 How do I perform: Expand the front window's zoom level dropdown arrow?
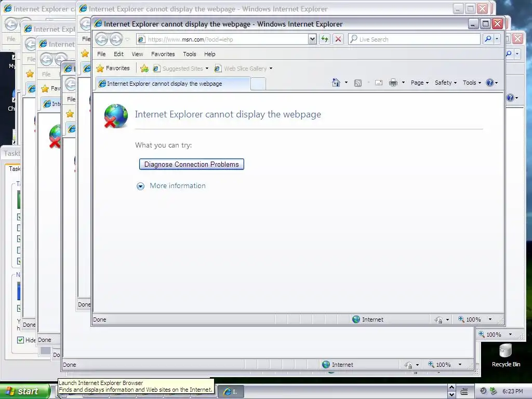pos(490,320)
